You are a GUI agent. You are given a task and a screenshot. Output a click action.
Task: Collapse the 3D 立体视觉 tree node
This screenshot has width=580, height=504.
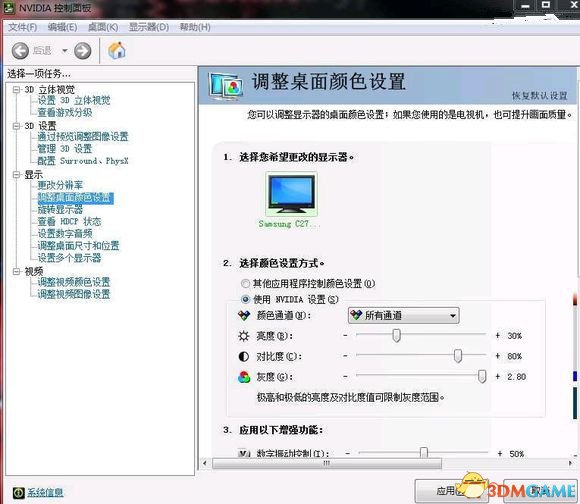pyautogui.click(x=16, y=89)
